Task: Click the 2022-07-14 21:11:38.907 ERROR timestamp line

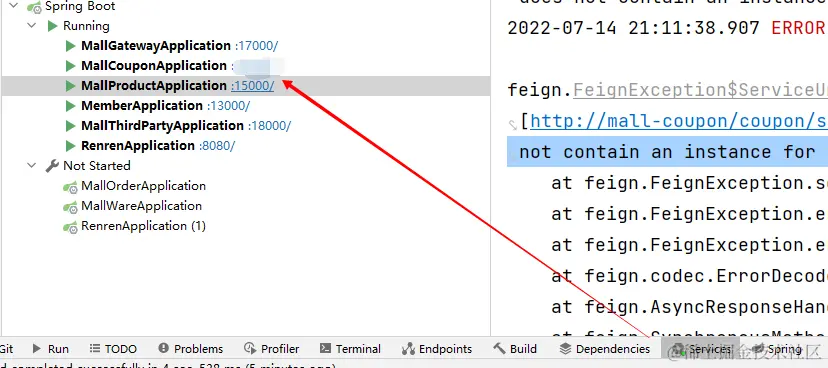Action: (x=667, y=28)
